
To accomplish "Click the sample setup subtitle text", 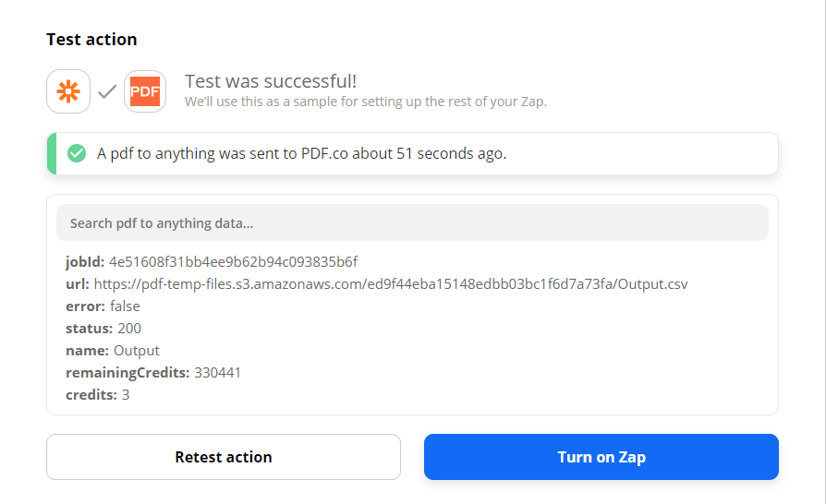I will pyautogui.click(x=365, y=102).
